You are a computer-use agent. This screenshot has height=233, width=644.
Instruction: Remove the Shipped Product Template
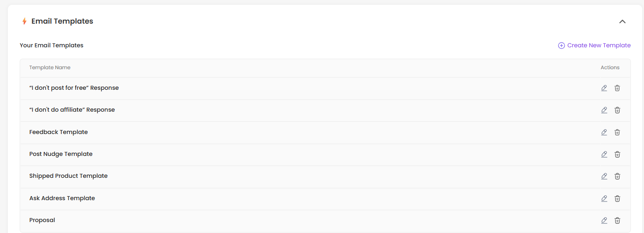tap(617, 176)
